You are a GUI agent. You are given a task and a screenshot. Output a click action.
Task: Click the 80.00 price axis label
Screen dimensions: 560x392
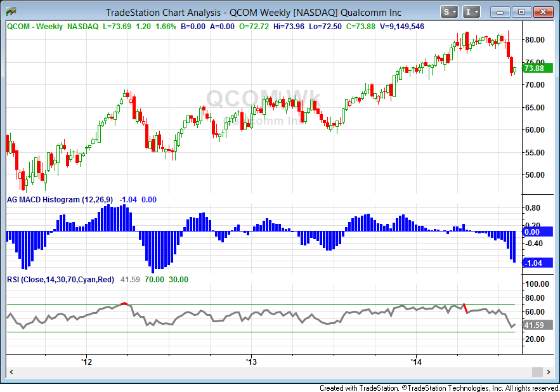[x=535, y=40]
